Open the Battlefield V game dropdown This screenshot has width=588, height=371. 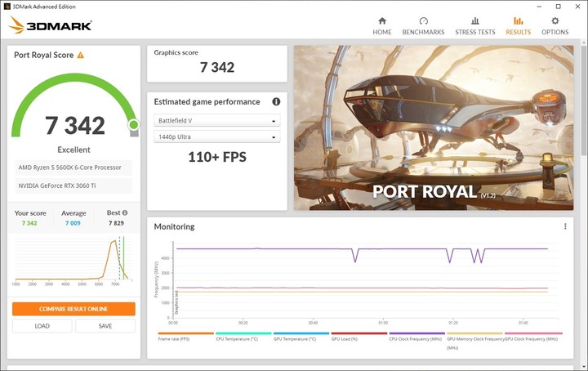[216, 120]
